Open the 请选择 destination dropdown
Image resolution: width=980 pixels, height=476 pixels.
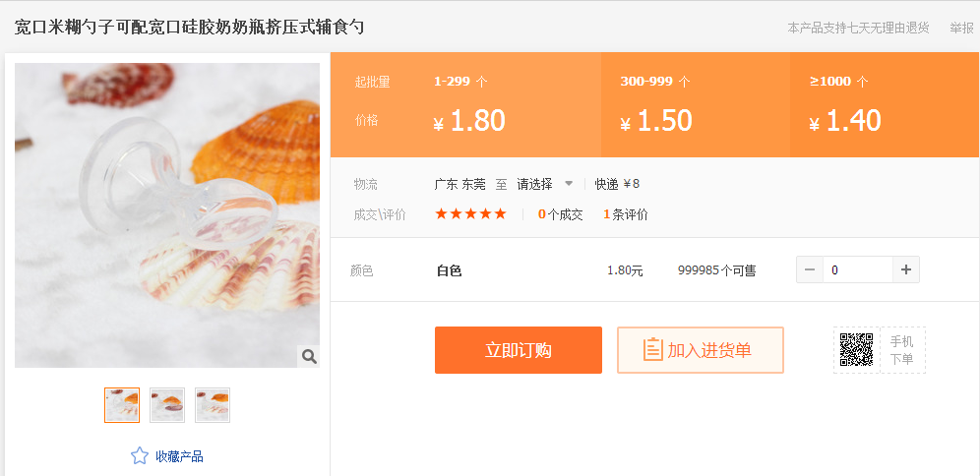(x=536, y=184)
